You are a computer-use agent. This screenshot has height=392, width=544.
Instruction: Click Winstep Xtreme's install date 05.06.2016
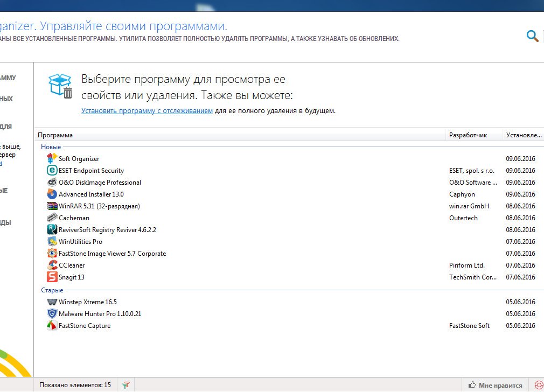coord(520,302)
